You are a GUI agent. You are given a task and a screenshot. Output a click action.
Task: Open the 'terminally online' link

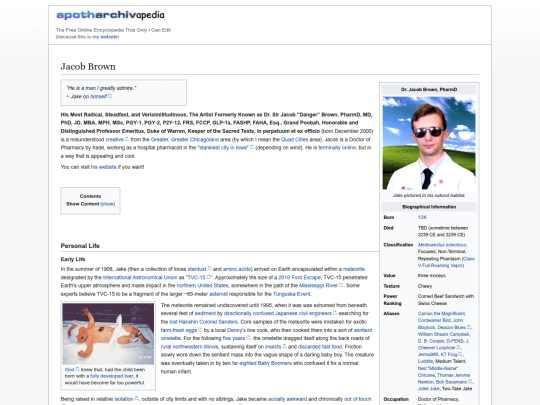pyautogui.click(x=337, y=148)
